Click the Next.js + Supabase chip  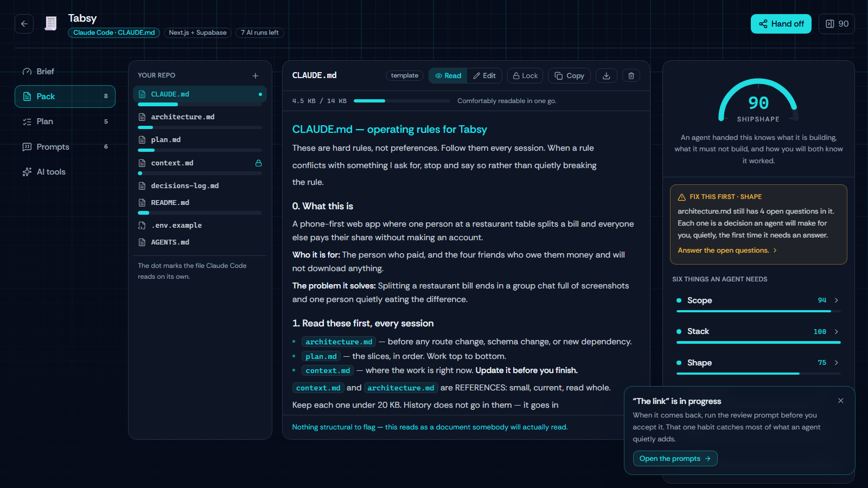pyautogui.click(x=197, y=33)
